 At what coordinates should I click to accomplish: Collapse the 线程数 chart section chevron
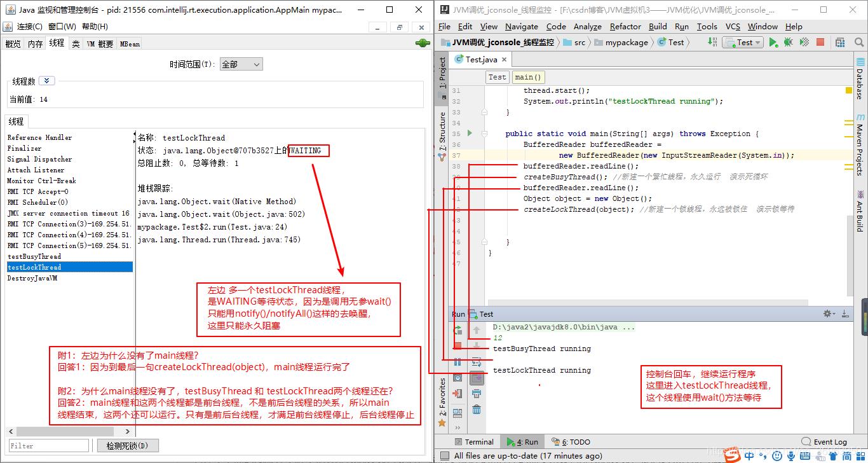coord(47,81)
